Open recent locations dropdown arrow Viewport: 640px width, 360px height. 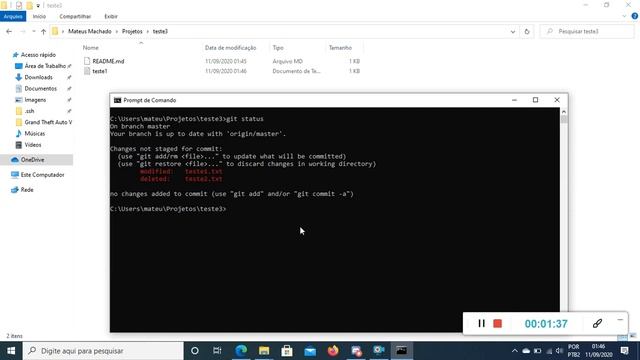[33, 31]
